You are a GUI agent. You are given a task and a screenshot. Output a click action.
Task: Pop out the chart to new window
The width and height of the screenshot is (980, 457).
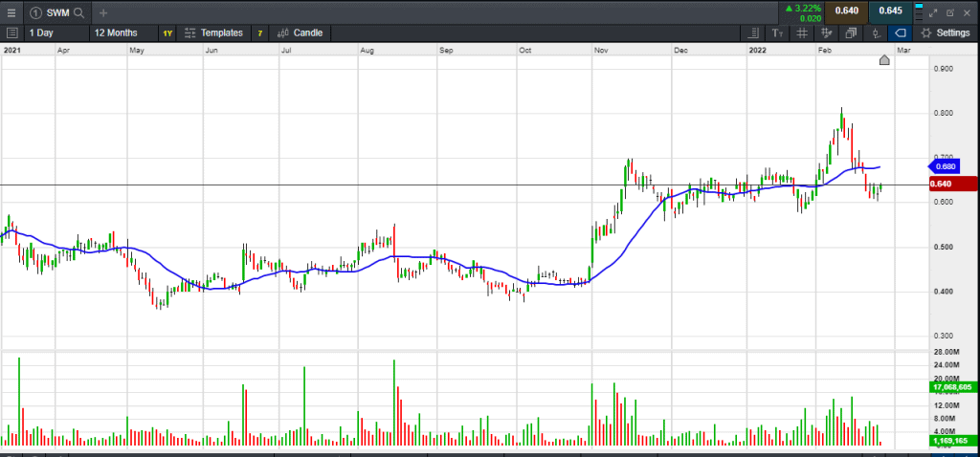pos(949,12)
